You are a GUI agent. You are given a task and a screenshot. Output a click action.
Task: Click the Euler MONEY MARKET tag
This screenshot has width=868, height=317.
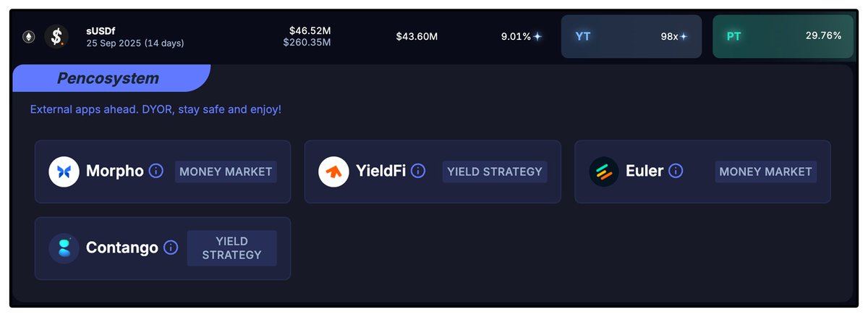tap(766, 172)
